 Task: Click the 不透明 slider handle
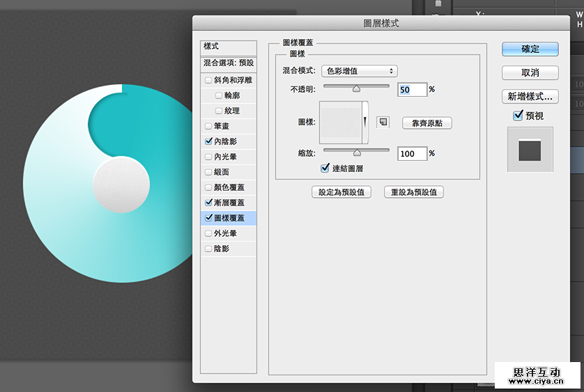[x=356, y=88]
